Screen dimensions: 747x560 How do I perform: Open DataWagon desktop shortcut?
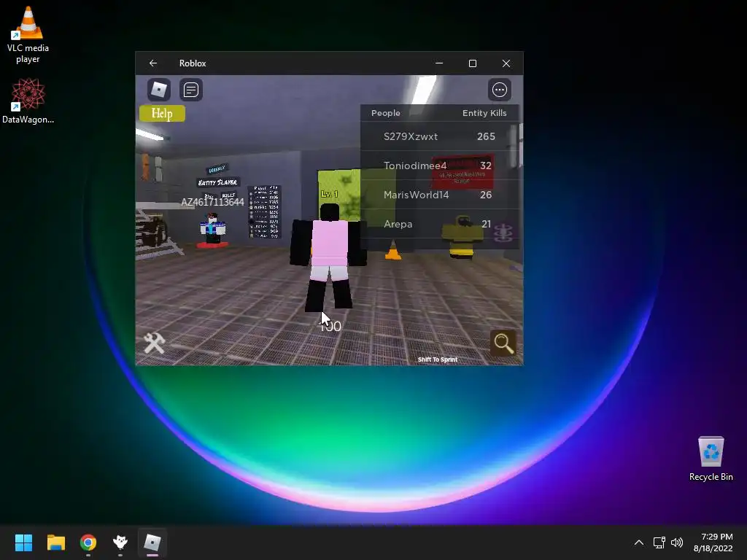[28, 101]
